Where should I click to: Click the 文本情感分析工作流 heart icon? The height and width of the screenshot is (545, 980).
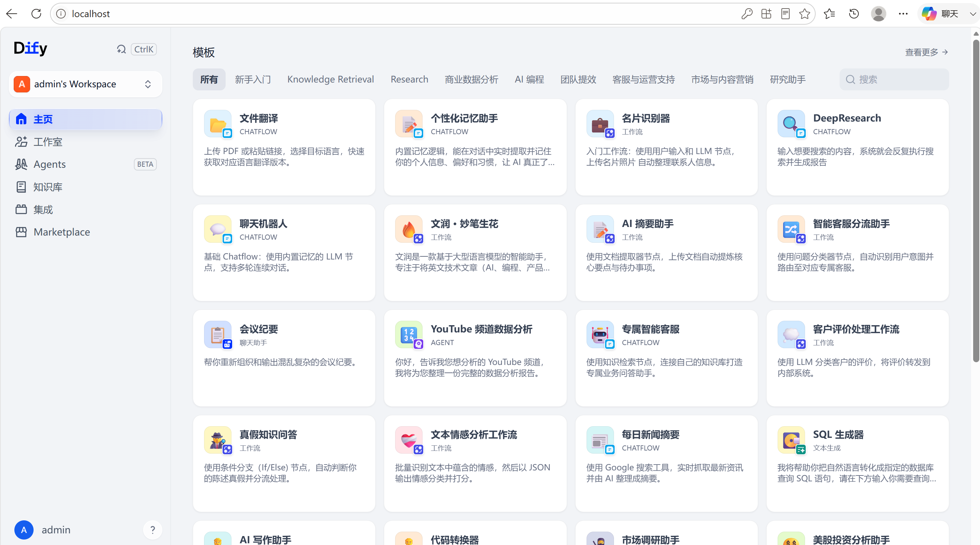coord(409,440)
